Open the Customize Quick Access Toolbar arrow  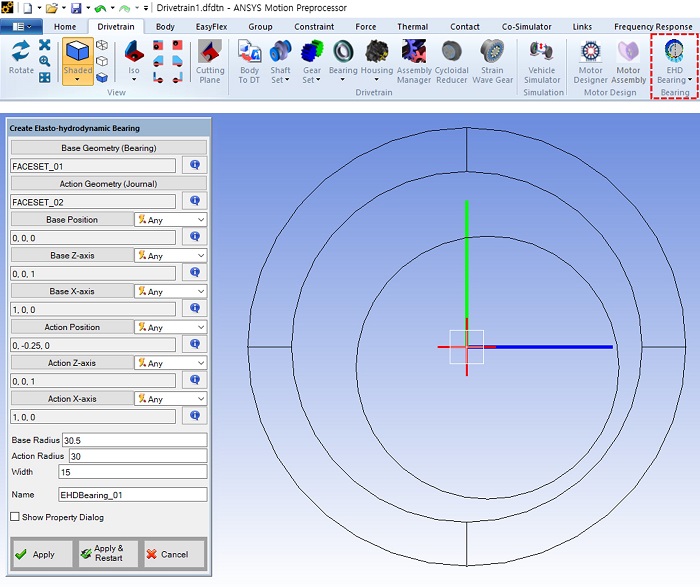click(x=146, y=8)
